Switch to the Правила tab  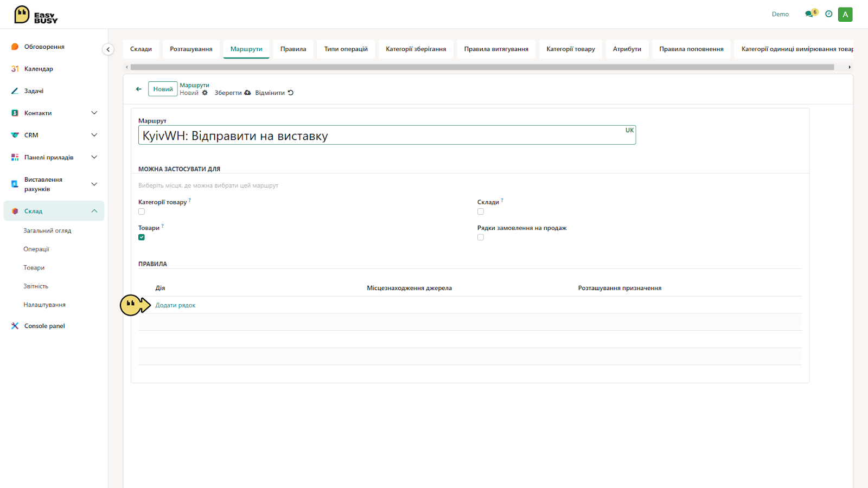[x=293, y=49]
